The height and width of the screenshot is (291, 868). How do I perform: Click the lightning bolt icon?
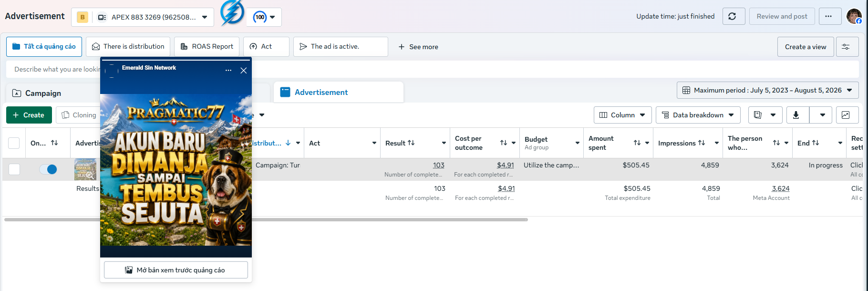pos(232,13)
